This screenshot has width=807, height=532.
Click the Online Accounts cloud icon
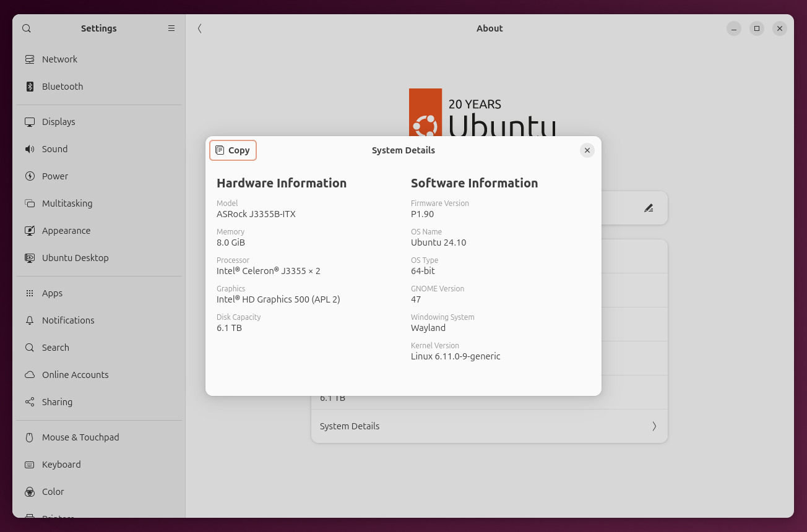point(30,375)
